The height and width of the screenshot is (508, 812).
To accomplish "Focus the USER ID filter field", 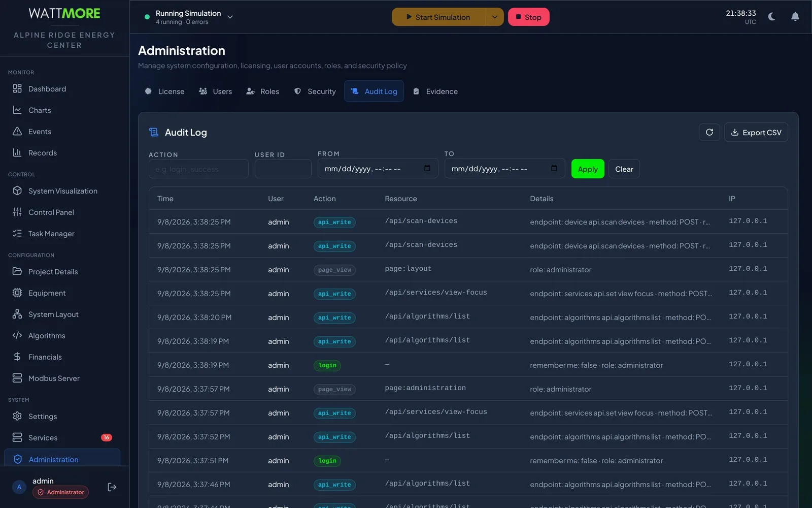I will [283, 169].
